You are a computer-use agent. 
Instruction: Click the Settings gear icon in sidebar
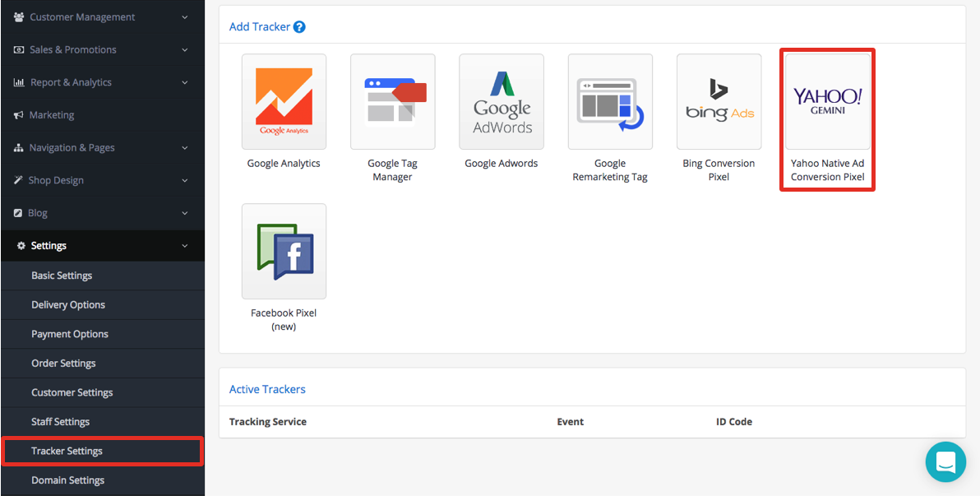click(x=21, y=246)
